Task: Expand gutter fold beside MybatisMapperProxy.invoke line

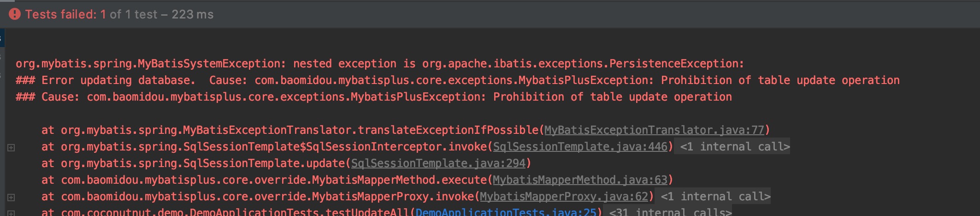Action: pyautogui.click(x=11, y=198)
